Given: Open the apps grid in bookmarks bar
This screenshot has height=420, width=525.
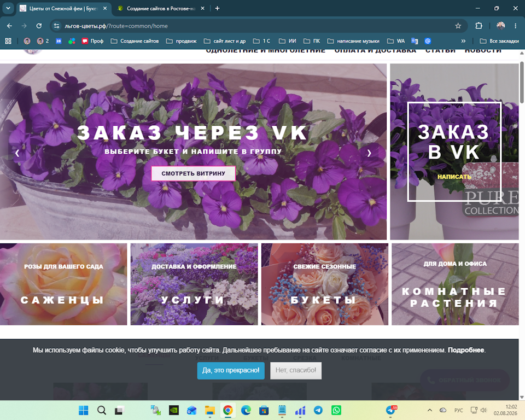Looking at the screenshot, I should click(8, 41).
